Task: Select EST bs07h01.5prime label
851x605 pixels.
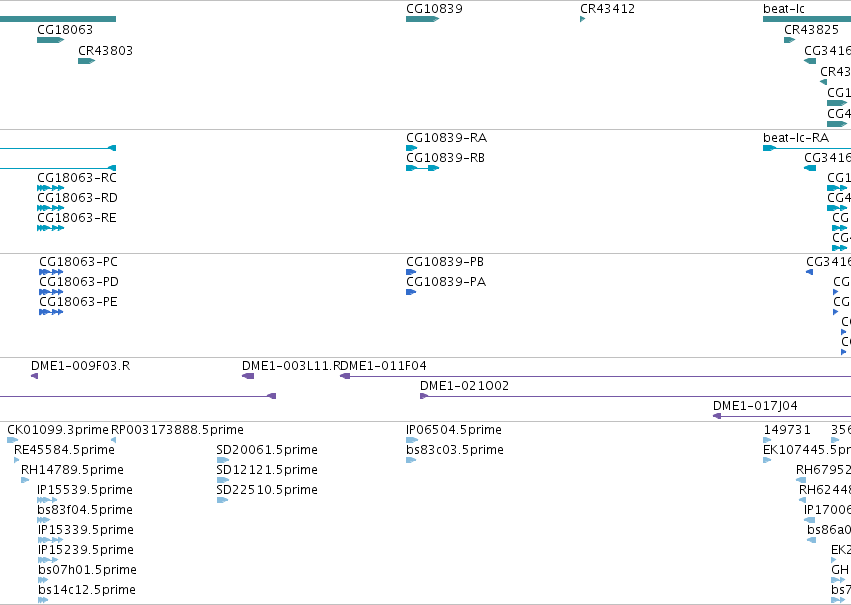Action: click(87, 571)
